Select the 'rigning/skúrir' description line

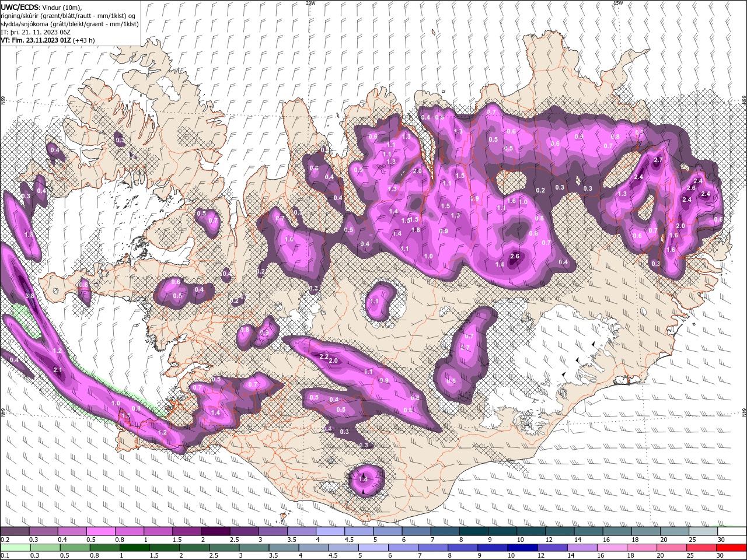pos(69,16)
